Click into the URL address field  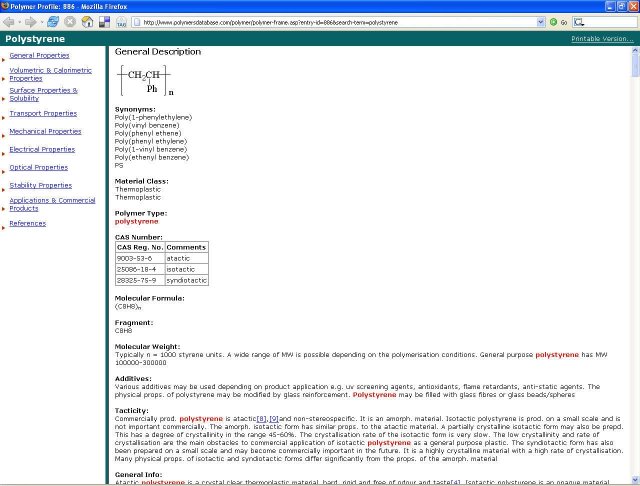pos(339,22)
